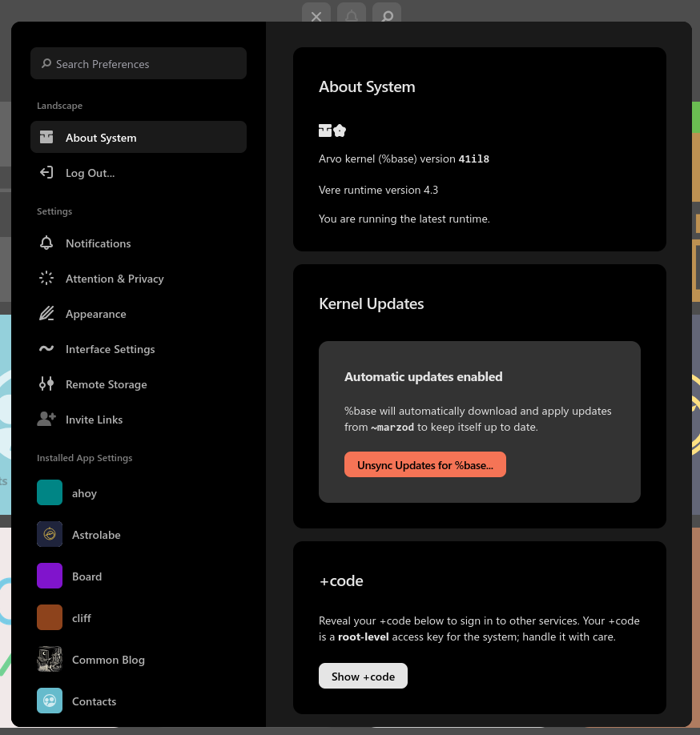Open Board app settings
The height and width of the screenshot is (735, 700).
[139, 576]
